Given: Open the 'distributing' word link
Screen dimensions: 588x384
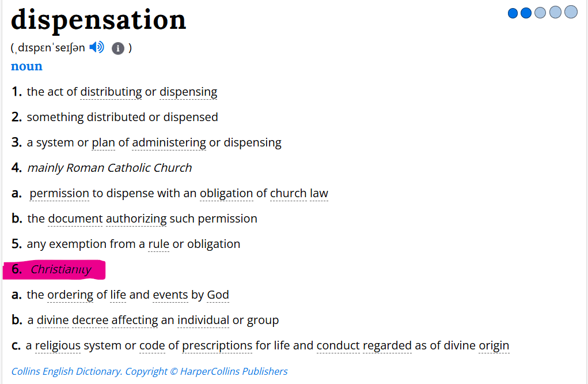Looking at the screenshot, I should click(x=111, y=92).
